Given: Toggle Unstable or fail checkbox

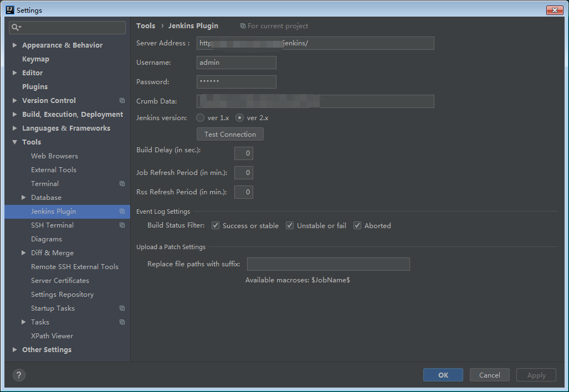Looking at the screenshot, I should tap(290, 225).
